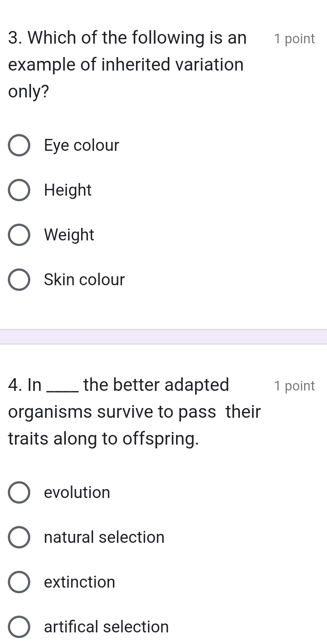Image resolution: width=327 pixels, height=644 pixels.
Task: Choose the Height radio circle
Action: tap(19, 190)
